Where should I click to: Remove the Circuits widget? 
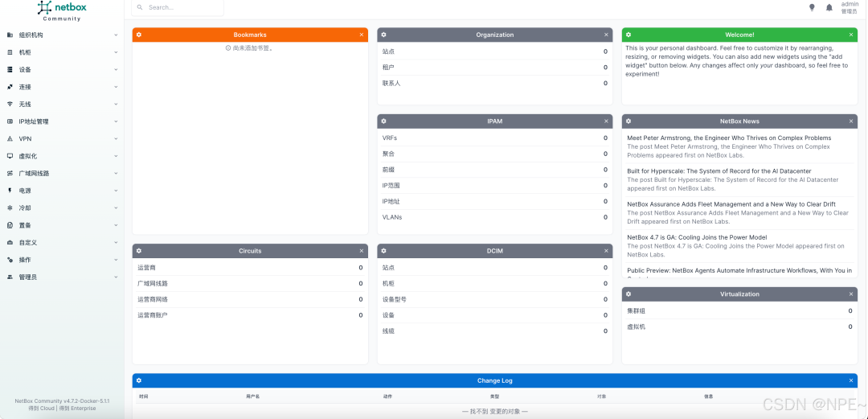[x=362, y=251]
